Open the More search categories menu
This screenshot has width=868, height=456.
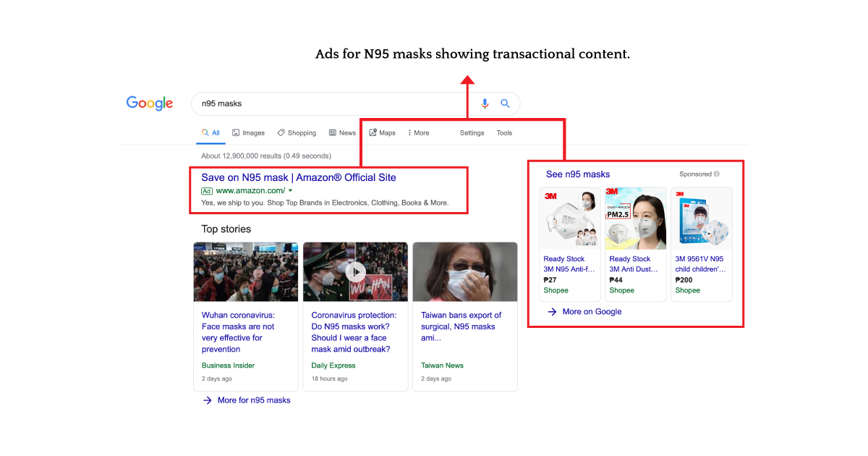(x=419, y=133)
